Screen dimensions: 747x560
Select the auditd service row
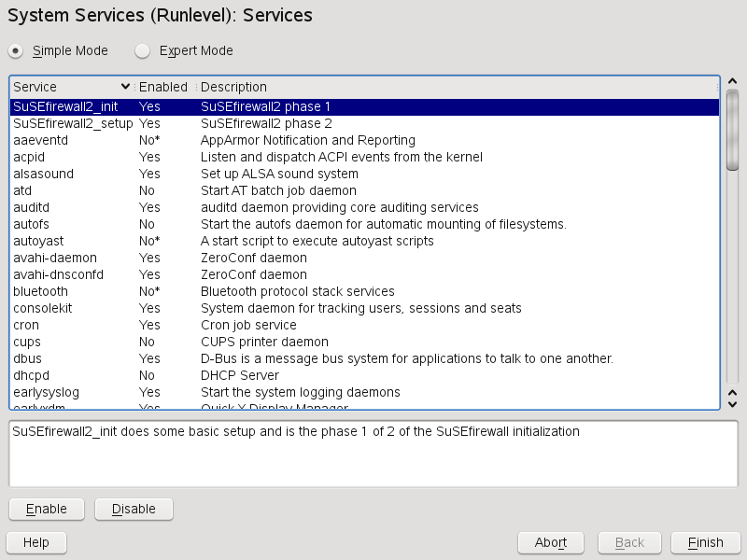tap(364, 207)
